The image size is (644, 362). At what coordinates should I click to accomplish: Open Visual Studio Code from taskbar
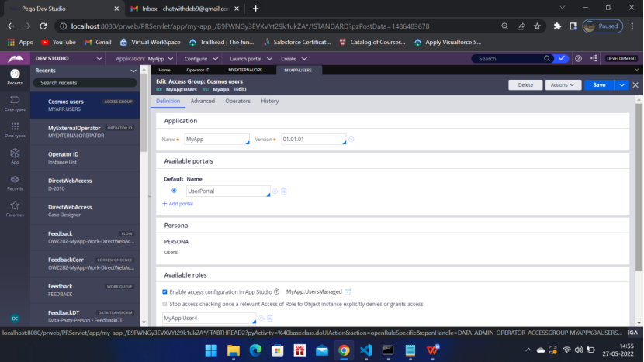tap(366, 350)
